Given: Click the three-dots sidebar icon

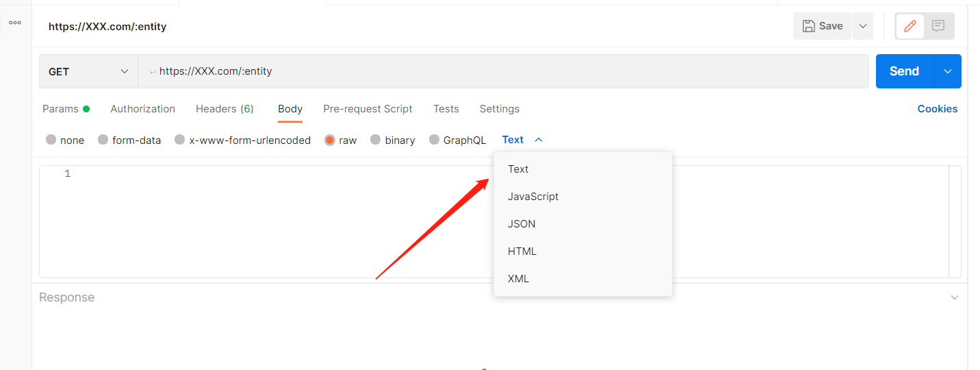Looking at the screenshot, I should [15, 23].
